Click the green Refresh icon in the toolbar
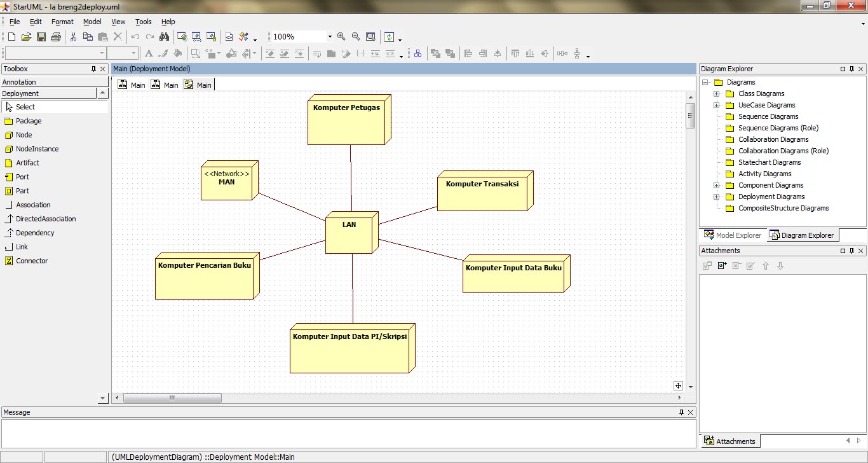Screen dimensions: 868x463 389,37
